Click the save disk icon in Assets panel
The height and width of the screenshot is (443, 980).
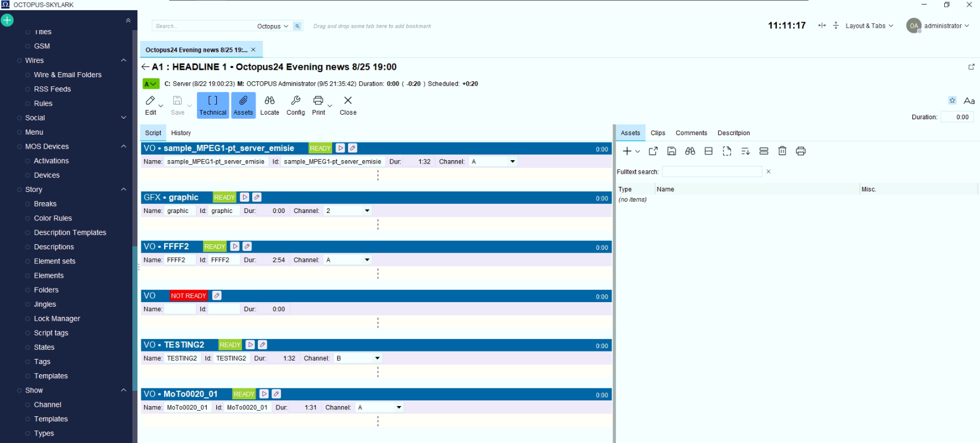672,151
